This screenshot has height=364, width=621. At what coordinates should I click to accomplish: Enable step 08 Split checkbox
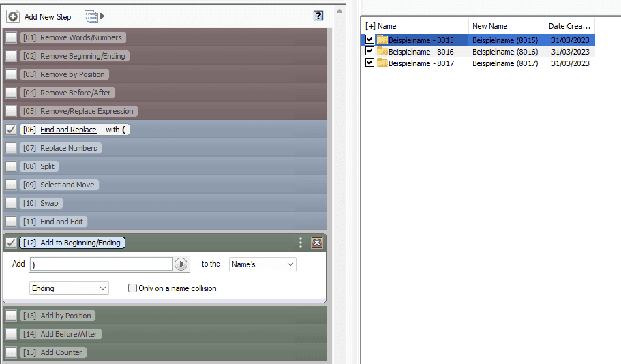11,166
